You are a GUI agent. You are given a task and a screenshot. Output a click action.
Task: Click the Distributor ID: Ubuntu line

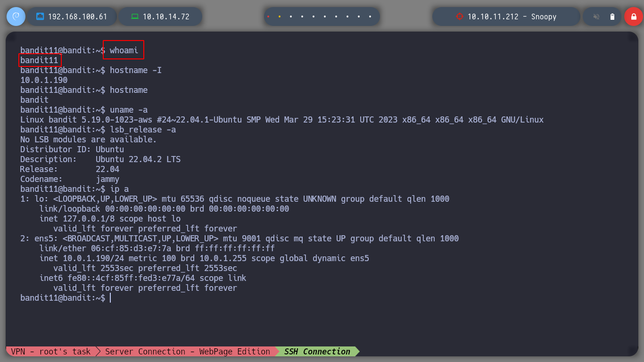pos(72,149)
